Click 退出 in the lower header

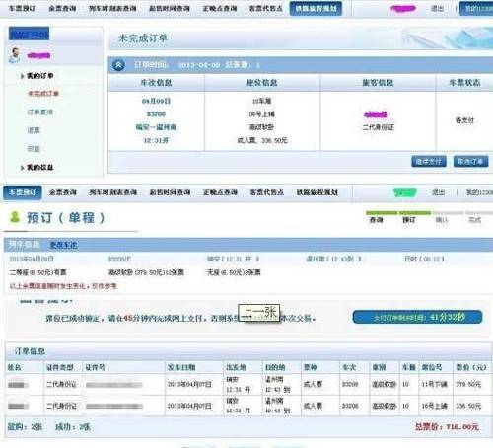(438, 192)
